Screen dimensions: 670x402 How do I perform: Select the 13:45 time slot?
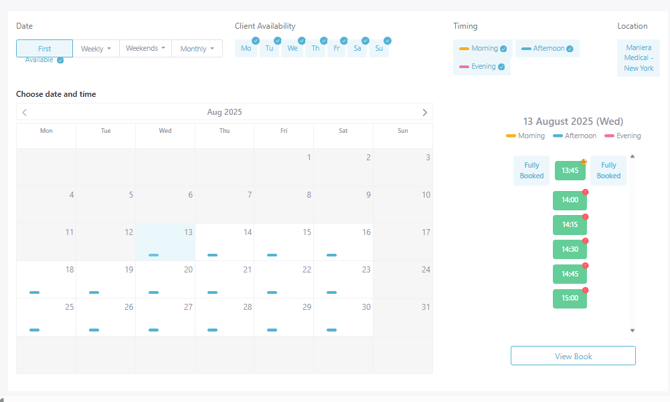coord(569,171)
